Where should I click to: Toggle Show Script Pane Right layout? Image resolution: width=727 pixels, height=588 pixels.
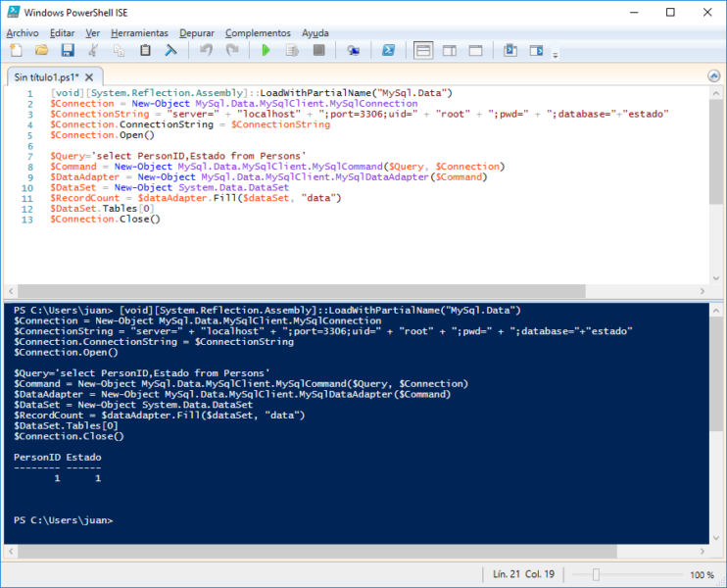[x=450, y=50]
